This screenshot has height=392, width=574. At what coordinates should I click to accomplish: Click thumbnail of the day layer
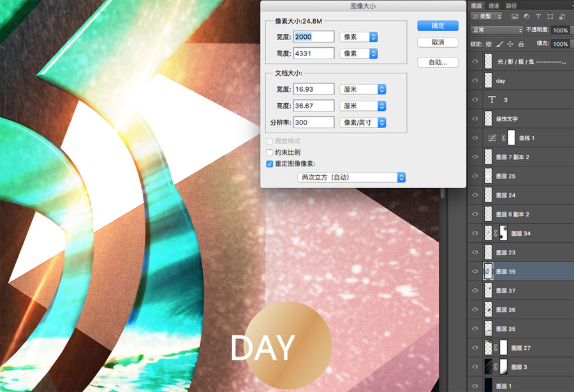[x=489, y=80]
